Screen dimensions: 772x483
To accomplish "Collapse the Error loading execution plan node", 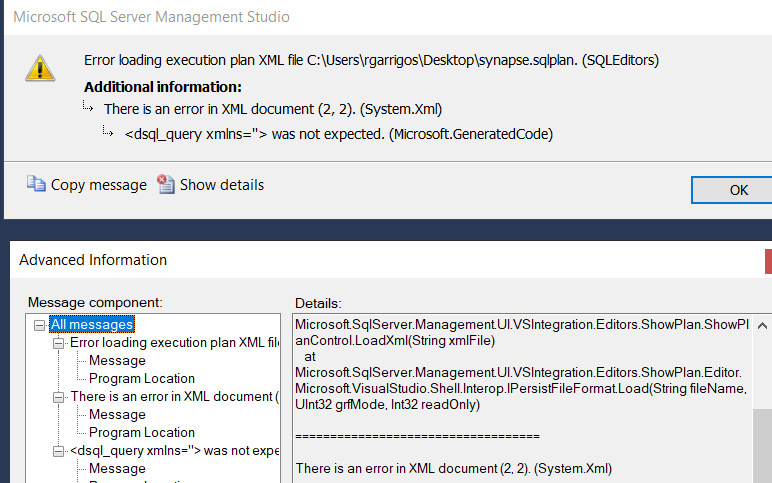I will (x=59, y=343).
